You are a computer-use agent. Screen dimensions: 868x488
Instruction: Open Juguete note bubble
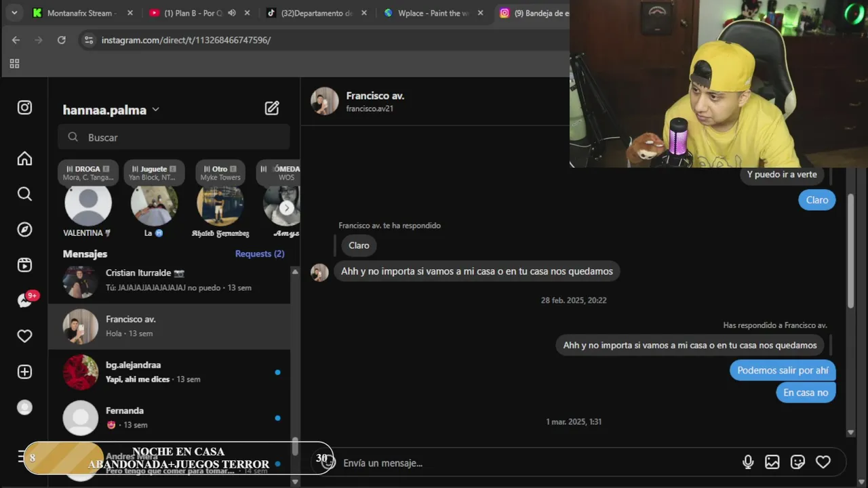tap(154, 173)
